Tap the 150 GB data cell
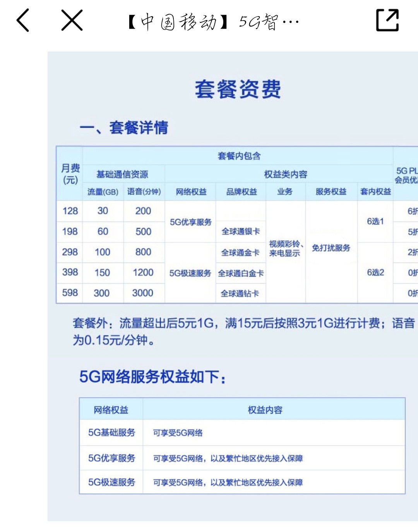 coord(103,272)
